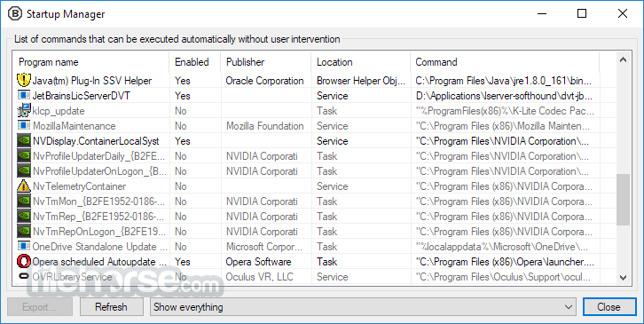
Task: Click the OneDrive Standalone Update icon
Action: (x=24, y=247)
